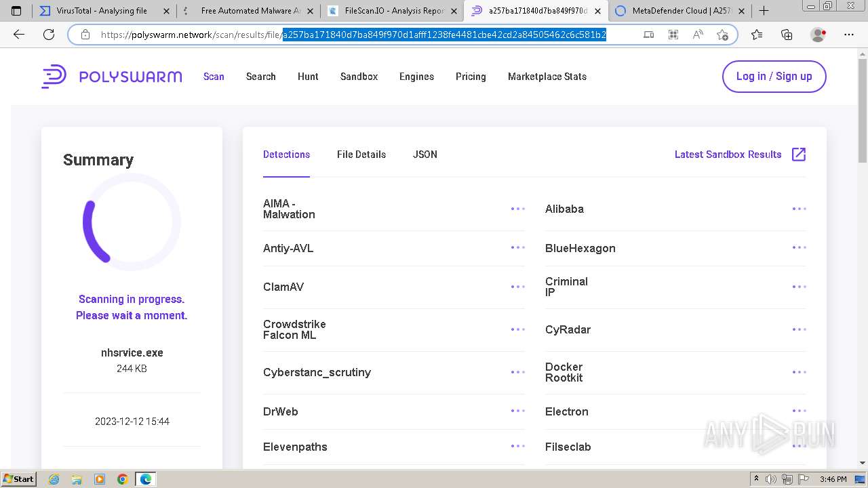Expand AIMA - Malwation result options
Image resolution: width=868 pixels, height=488 pixels.
(518, 209)
